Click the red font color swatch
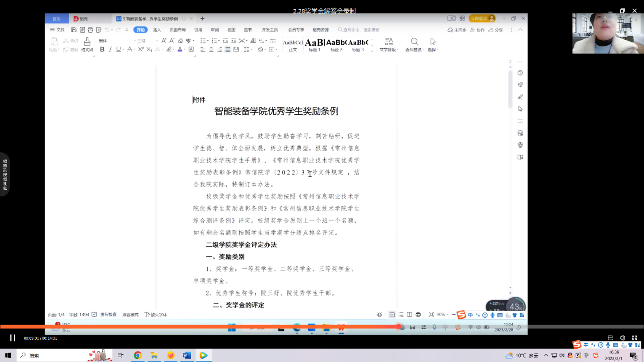The image size is (644, 362). point(180,50)
